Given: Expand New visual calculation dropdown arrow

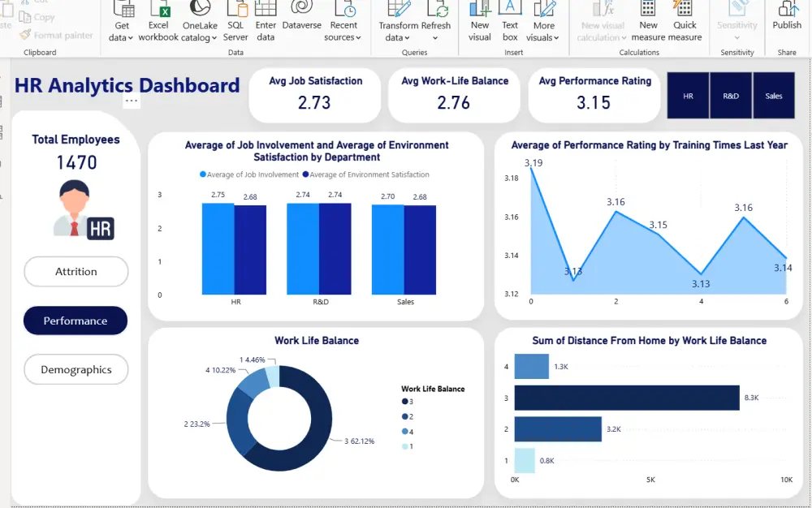Looking at the screenshot, I should point(624,38).
